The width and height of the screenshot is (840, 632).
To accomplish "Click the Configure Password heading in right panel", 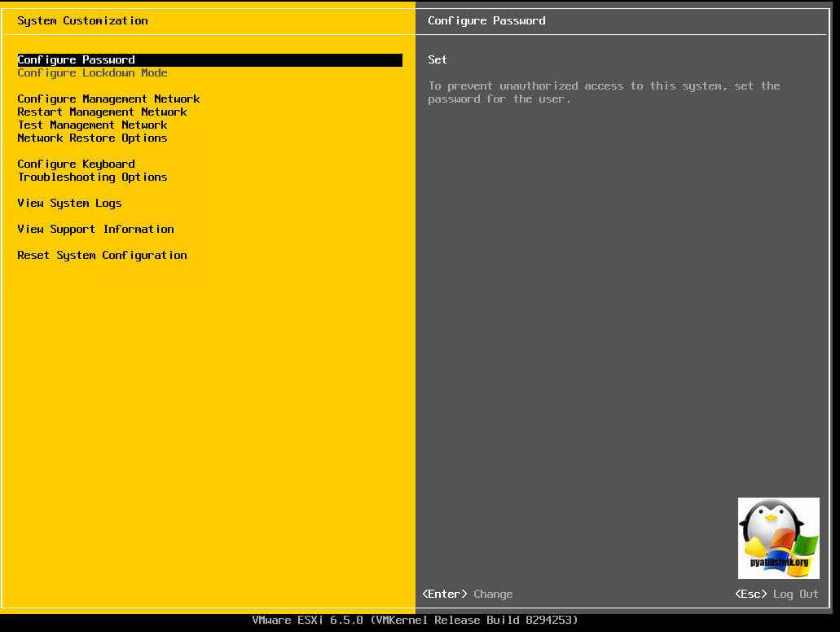I will 486,20.
